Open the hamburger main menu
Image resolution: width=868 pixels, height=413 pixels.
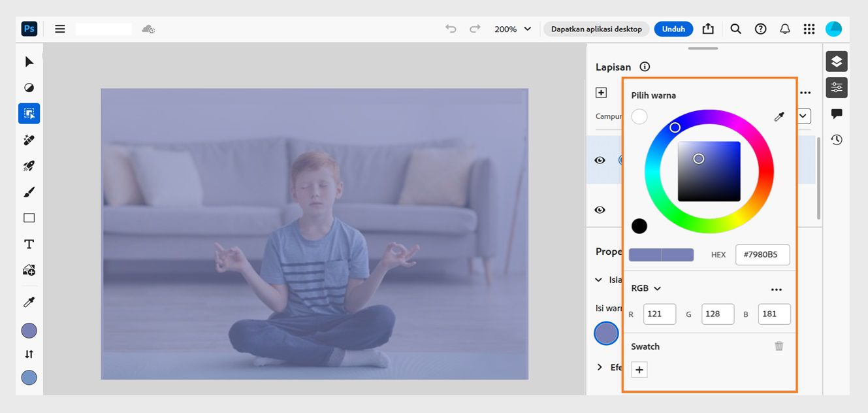pyautogui.click(x=60, y=29)
